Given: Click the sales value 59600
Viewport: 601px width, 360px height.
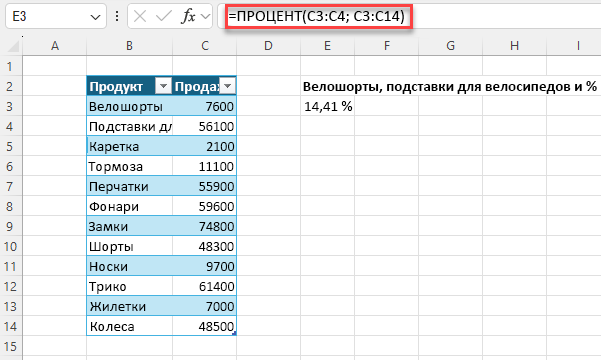Looking at the screenshot, I should pyautogui.click(x=205, y=206).
